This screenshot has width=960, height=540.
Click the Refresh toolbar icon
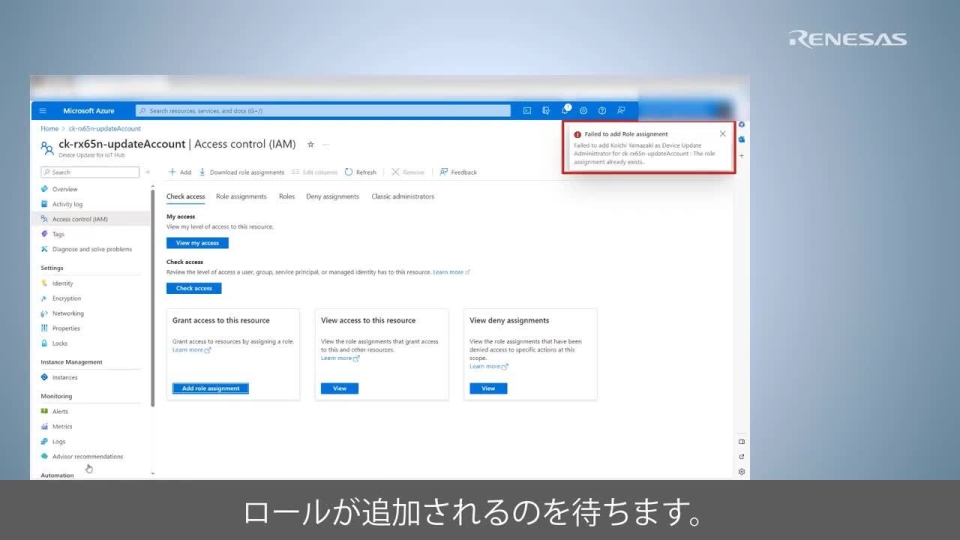point(361,172)
